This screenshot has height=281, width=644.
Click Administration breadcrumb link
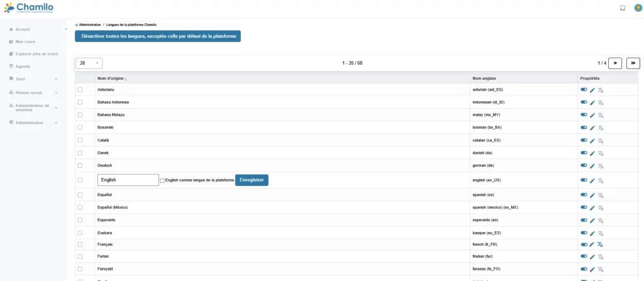point(90,25)
